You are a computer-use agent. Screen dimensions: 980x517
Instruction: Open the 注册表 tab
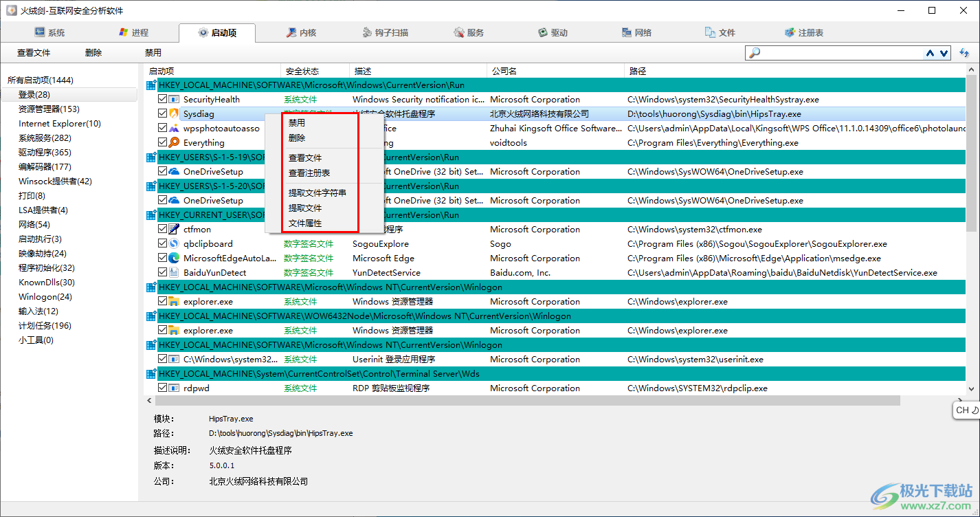(803, 32)
